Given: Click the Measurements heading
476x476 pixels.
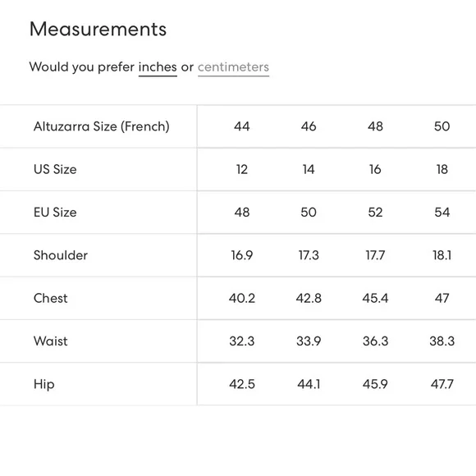Looking at the screenshot, I should [98, 30].
